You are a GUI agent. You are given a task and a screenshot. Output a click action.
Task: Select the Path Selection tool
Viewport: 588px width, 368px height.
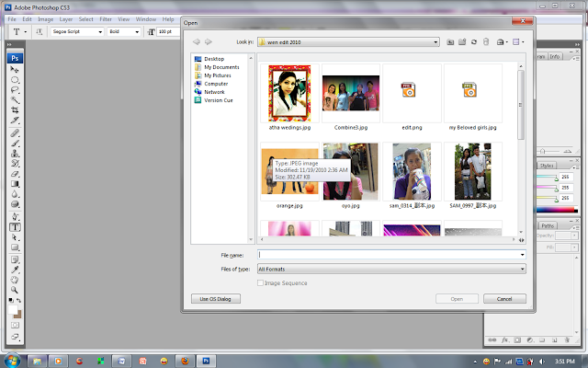[15, 237]
